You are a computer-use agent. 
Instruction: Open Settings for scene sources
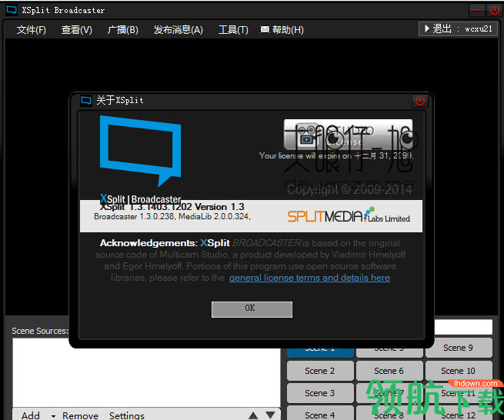click(x=127, y=415)
